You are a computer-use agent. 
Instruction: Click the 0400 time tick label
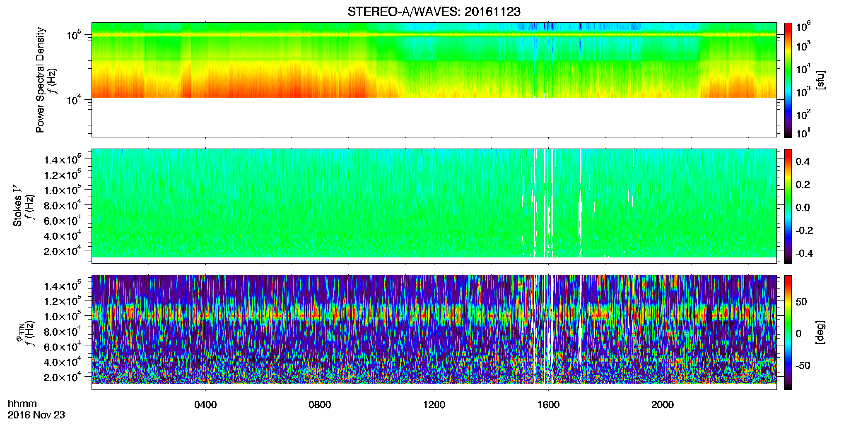205,405
